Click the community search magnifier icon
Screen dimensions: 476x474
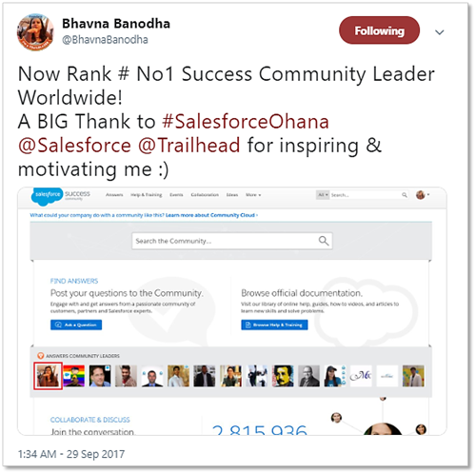tap(324, 241)
